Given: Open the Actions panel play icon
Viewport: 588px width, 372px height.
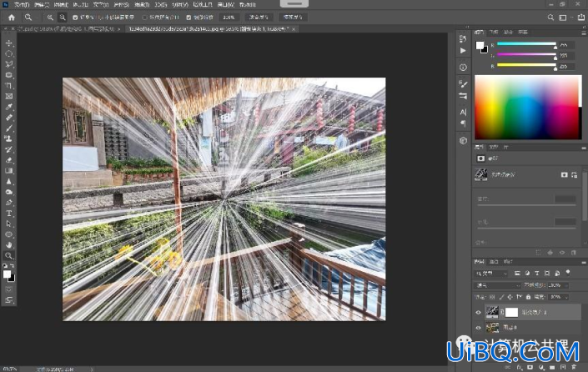Looking at the screenshot, I should (463, 50).
